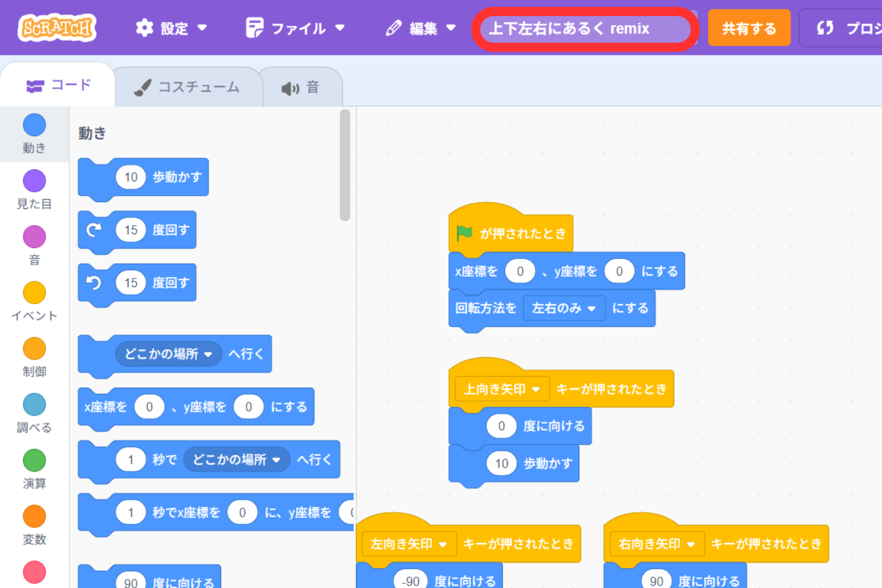
Task: Open the 左右のみ rotation style dropdown
Action: (x=564, y=308)
